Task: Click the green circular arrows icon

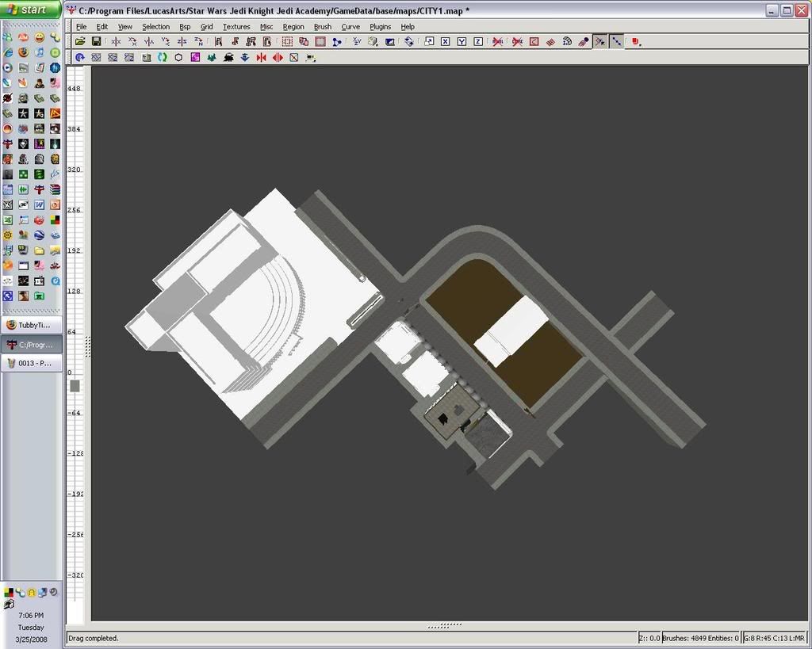Action: [163, 58]
